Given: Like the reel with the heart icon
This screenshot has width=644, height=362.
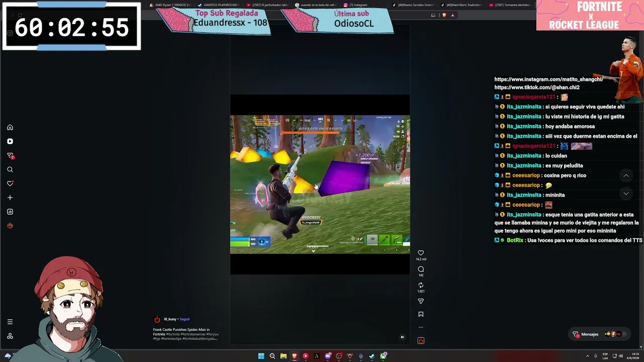Looking at the screenshot, I should 421,253.
